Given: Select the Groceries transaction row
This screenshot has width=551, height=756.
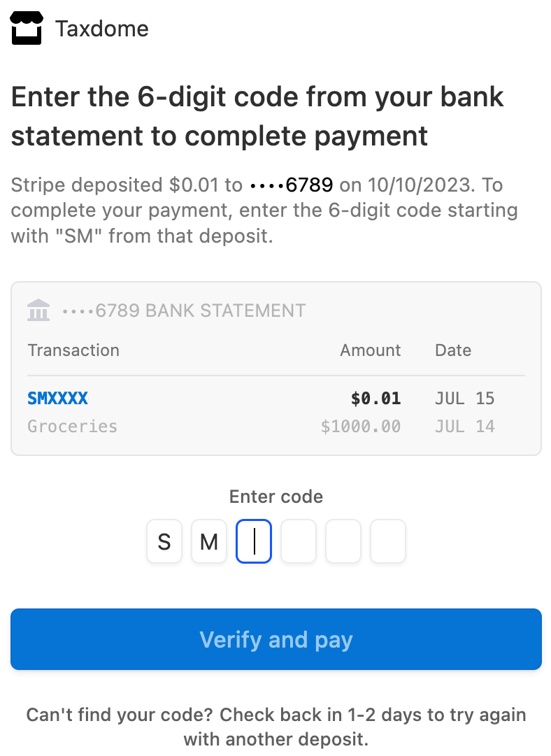Looking at the screenshot, I should pyautogui.click(x=73, y=426).
